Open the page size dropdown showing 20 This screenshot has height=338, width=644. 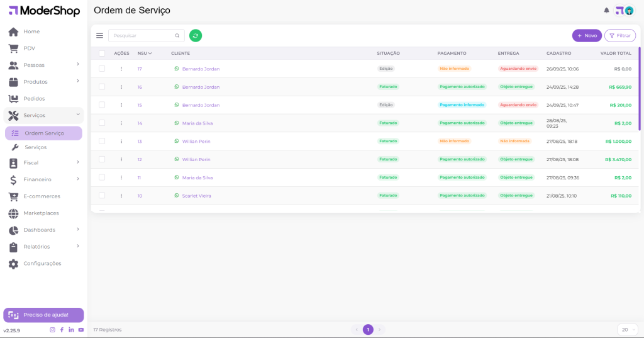626,330
